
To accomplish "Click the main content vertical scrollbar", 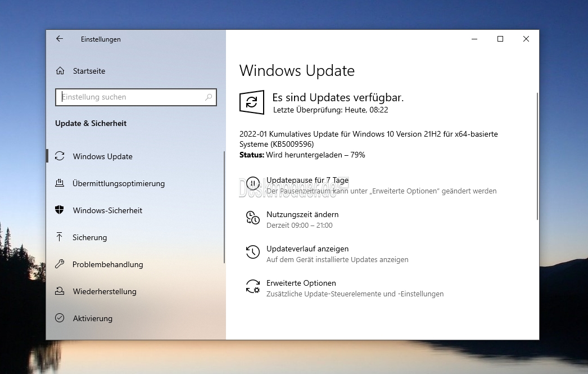I will click(537, 156).
